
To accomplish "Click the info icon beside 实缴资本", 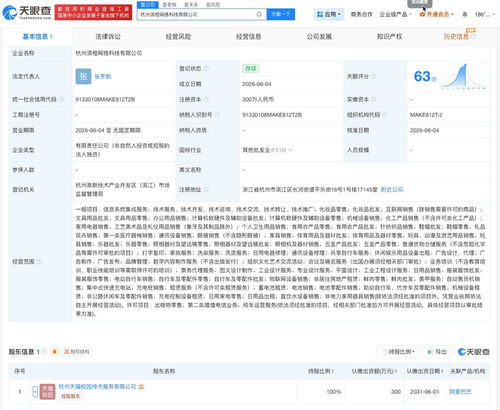I will coord(373,99).
